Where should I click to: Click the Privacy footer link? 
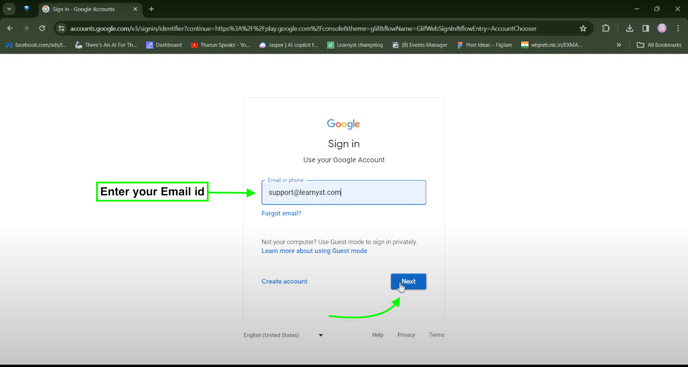[x=406, y=335]
